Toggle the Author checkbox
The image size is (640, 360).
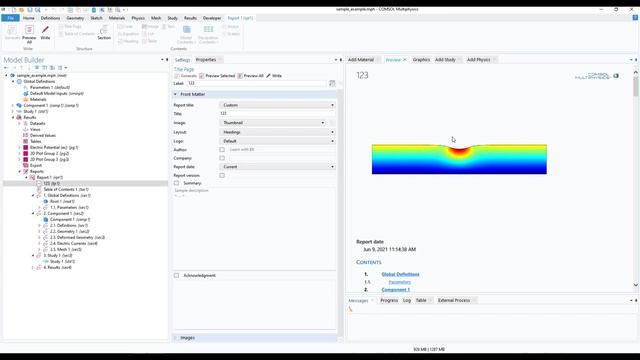(x=222, y=150)
